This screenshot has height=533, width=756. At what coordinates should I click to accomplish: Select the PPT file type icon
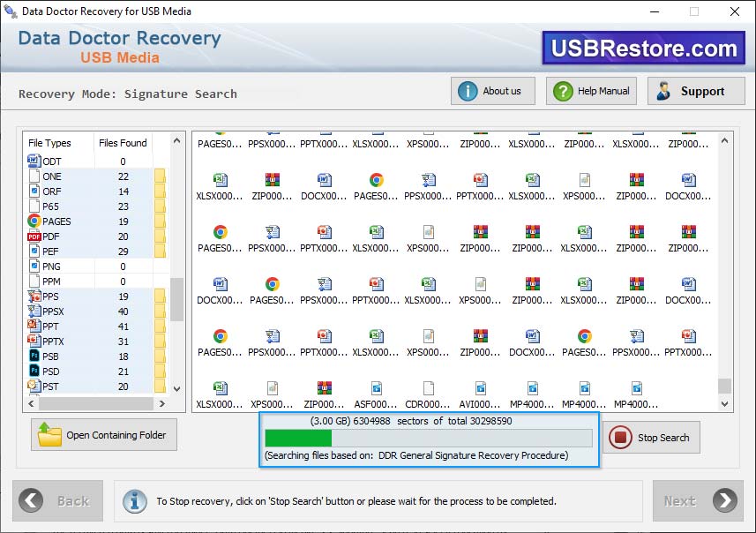[x=34, y=326]
